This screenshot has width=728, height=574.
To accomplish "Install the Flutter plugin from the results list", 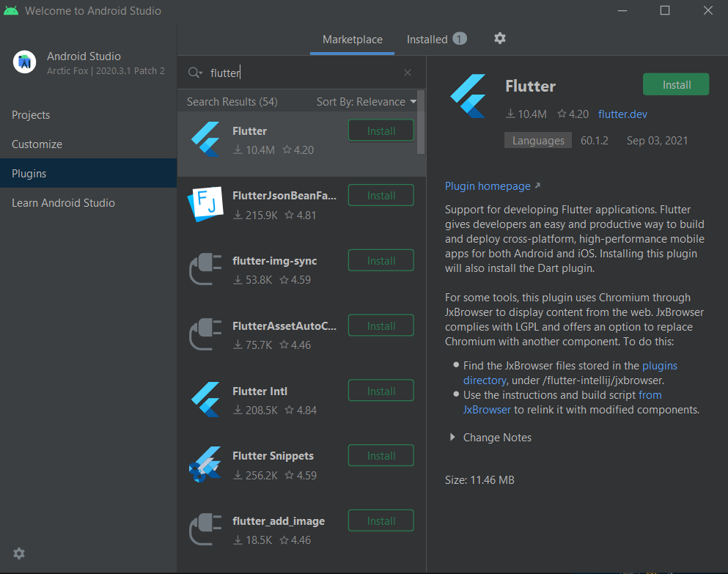I will click(381, 130).
